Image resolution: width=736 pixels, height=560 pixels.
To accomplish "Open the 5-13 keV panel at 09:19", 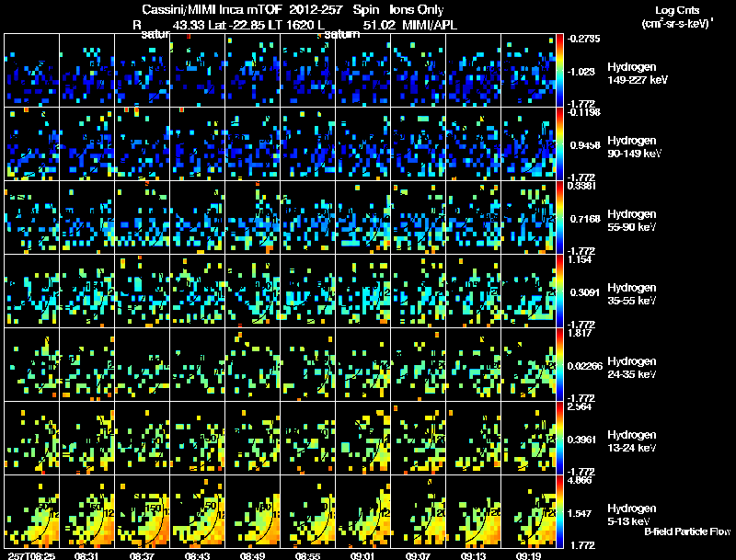I will pos(528,512).
